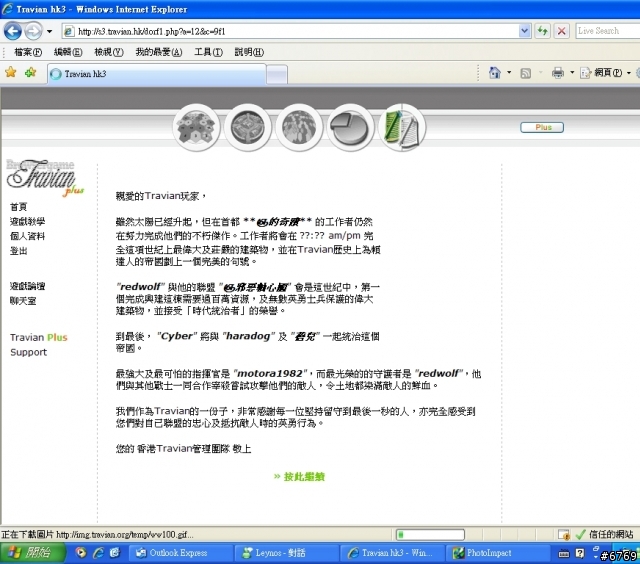This screenshot has width=640, height=564.
Task: Click the Live Search input box
Action: (x=607, y=31)
